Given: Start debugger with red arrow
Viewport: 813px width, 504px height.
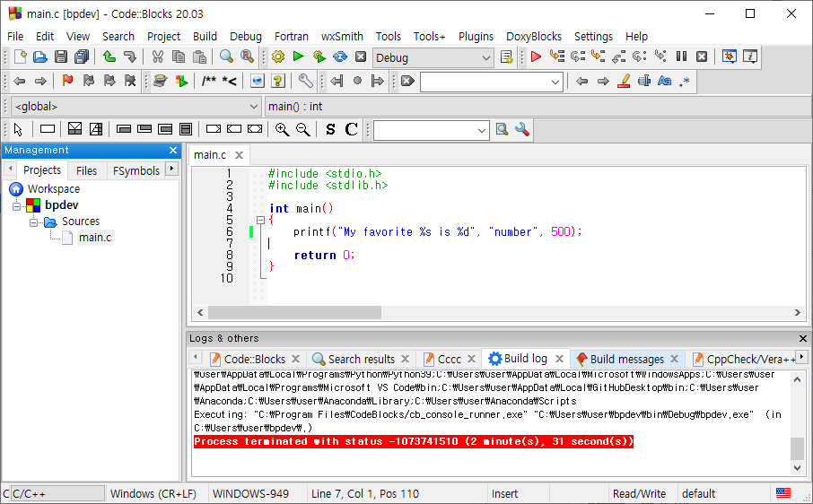Looking at the screenshot, I should [x=536, y=56].
